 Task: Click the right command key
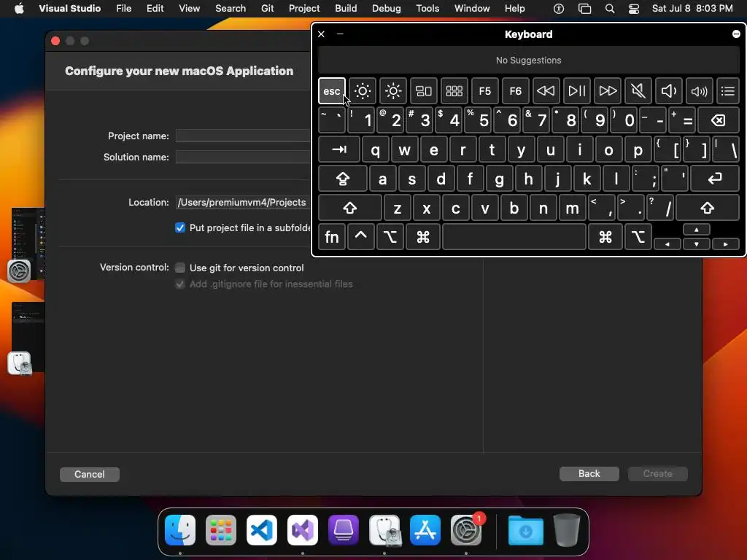(x=605, y=237)
